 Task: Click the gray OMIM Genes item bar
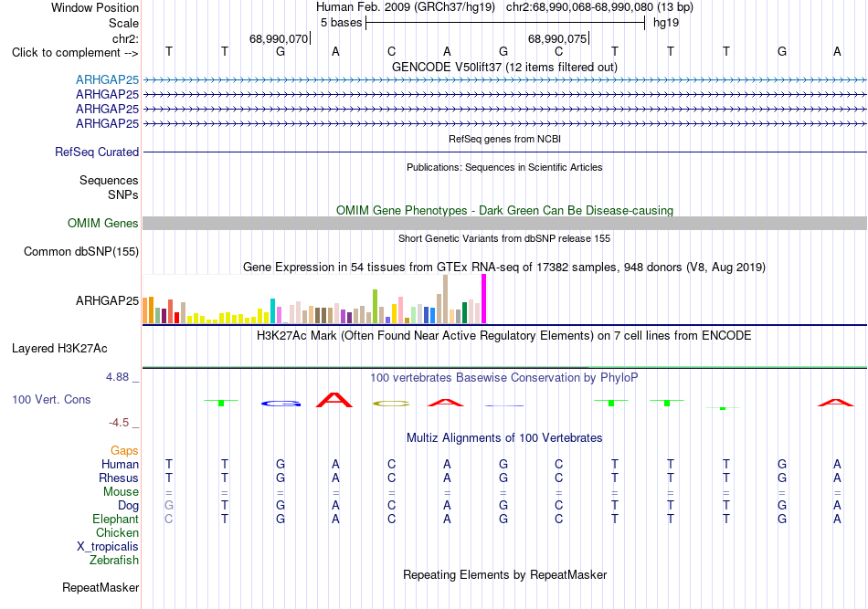click(504, 223)
